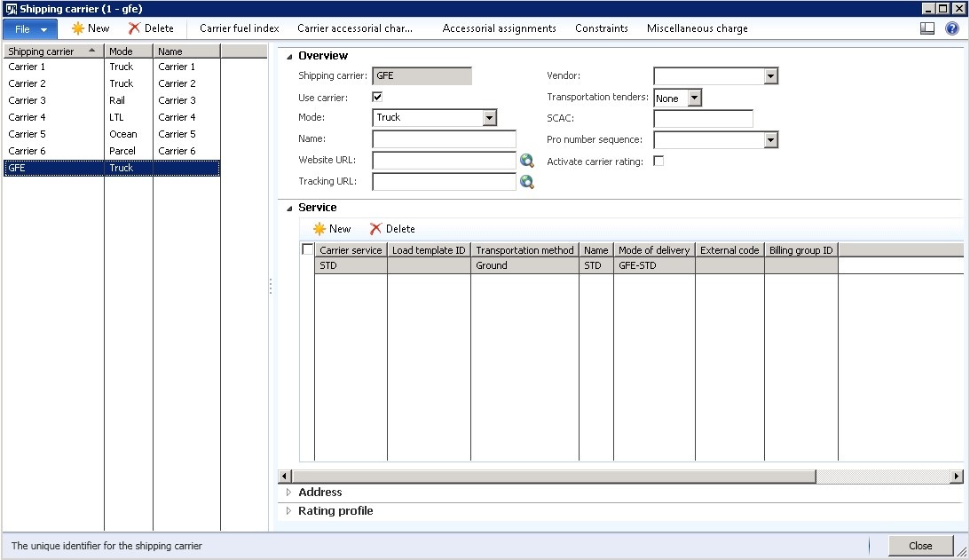Click the red X Delete icon in top toolbar
970x560 pixels.
click(134, 28)
